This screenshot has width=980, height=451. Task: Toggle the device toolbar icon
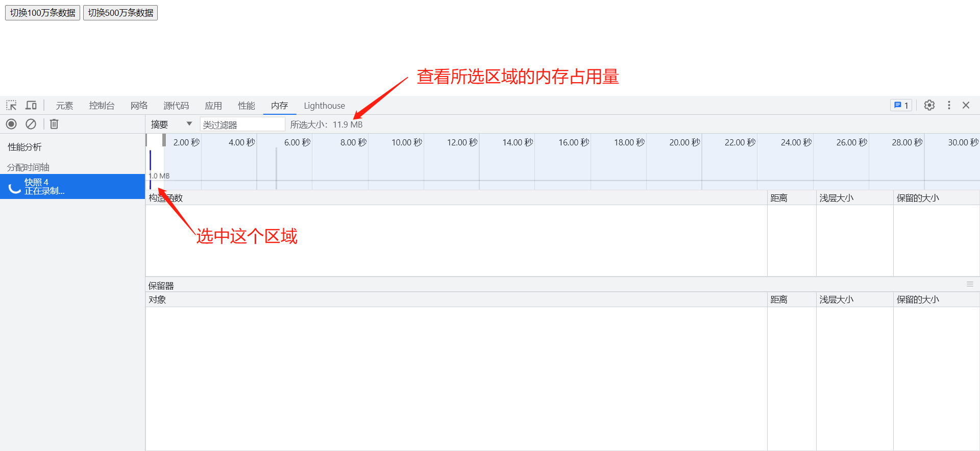(x=31, y=106)
